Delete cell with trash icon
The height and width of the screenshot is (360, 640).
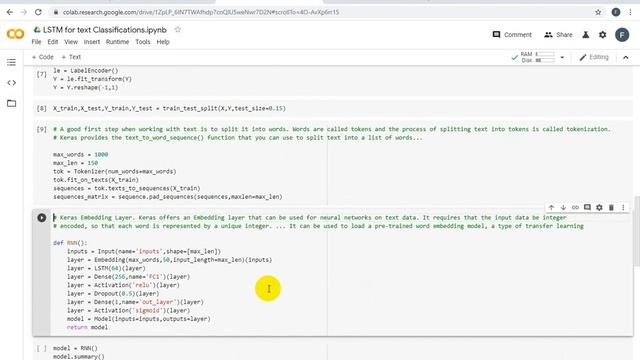coord(611,207)
